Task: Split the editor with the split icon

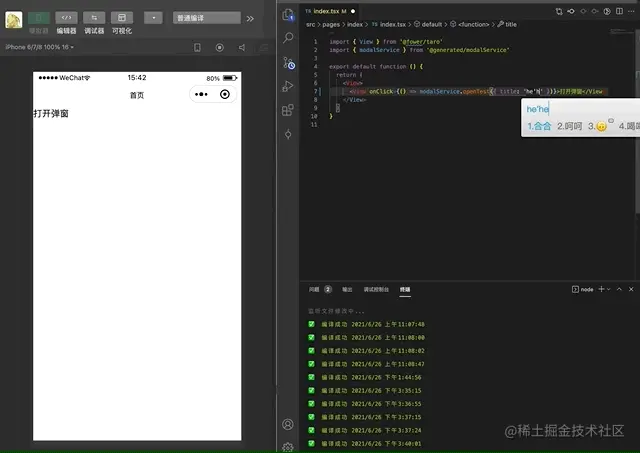Action: click(x=619, y=11)
